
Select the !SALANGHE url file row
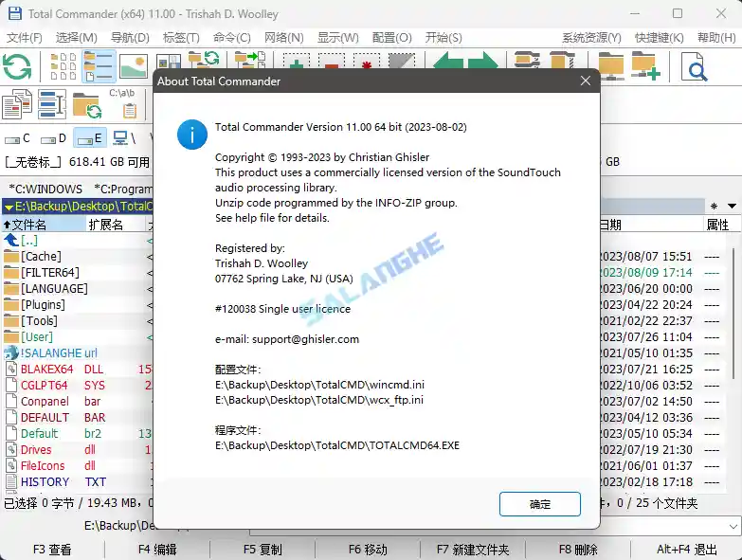pyautogui.click(x=78, y=352)
